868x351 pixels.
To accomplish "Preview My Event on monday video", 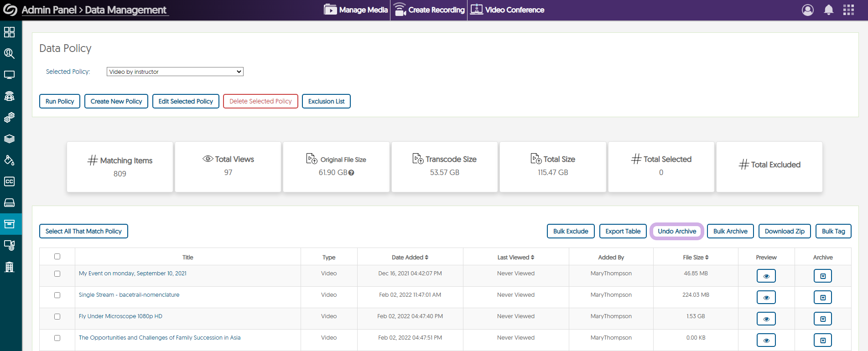I will pos(766,276).
